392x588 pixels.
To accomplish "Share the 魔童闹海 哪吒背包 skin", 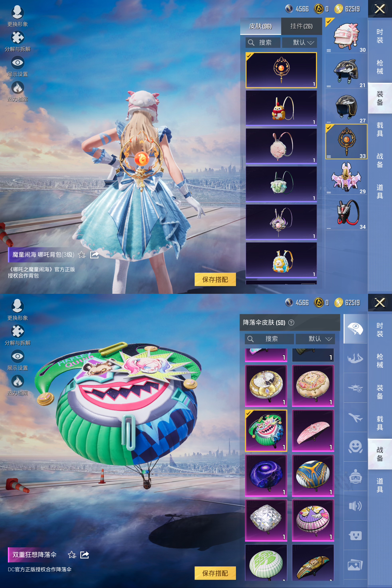I will pos(94,255).
